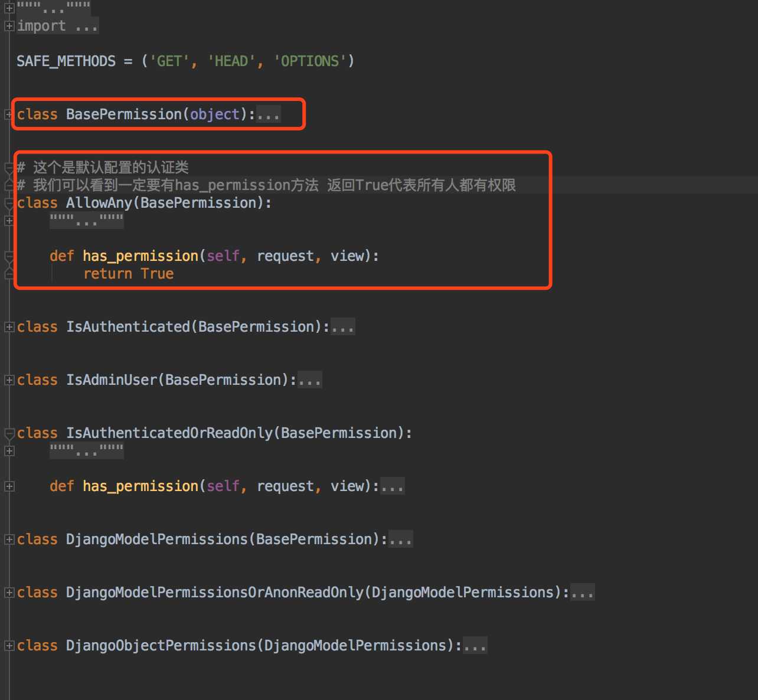
Task: Click the SAFE_METHODS variable name
Action: point(66,61)
